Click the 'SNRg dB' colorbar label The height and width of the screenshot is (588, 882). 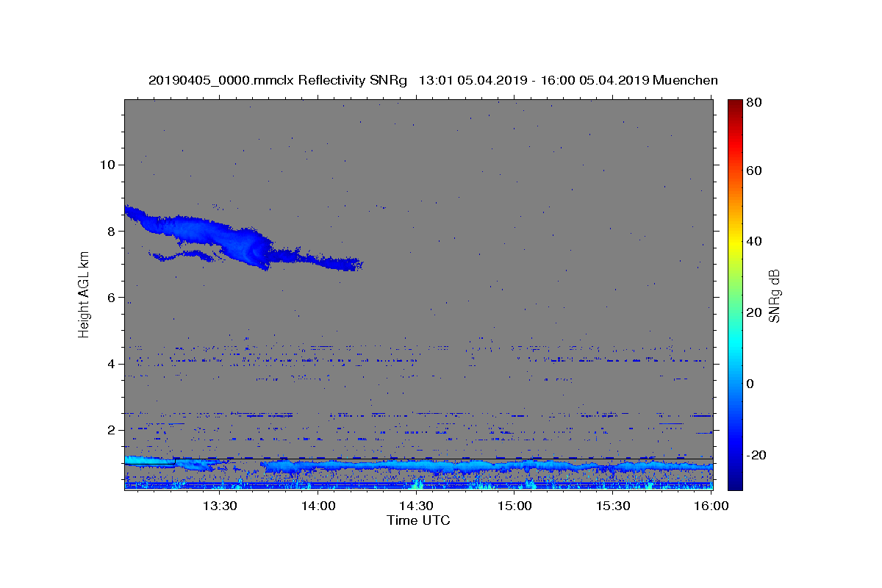[x=774, y=295]
